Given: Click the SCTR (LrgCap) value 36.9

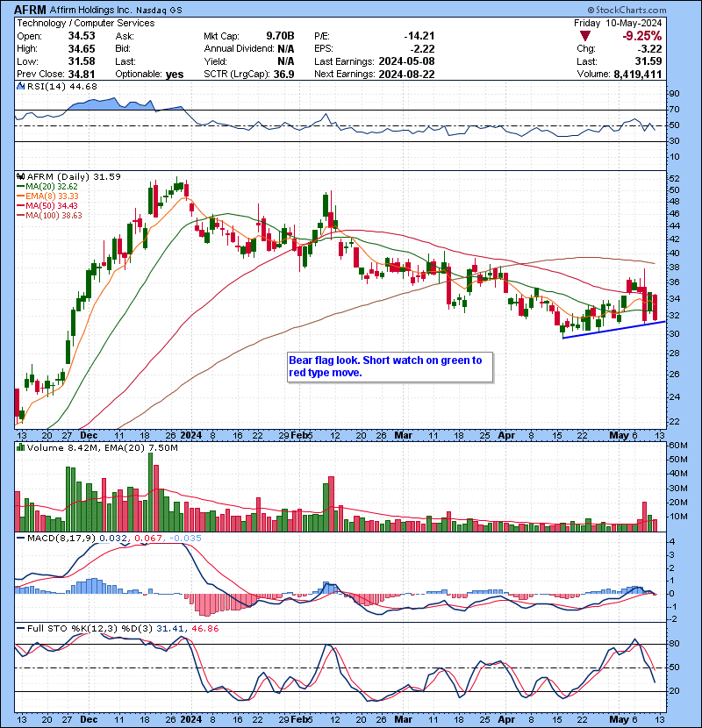Looking at the screenshot, I should click(x=283, y=74).
